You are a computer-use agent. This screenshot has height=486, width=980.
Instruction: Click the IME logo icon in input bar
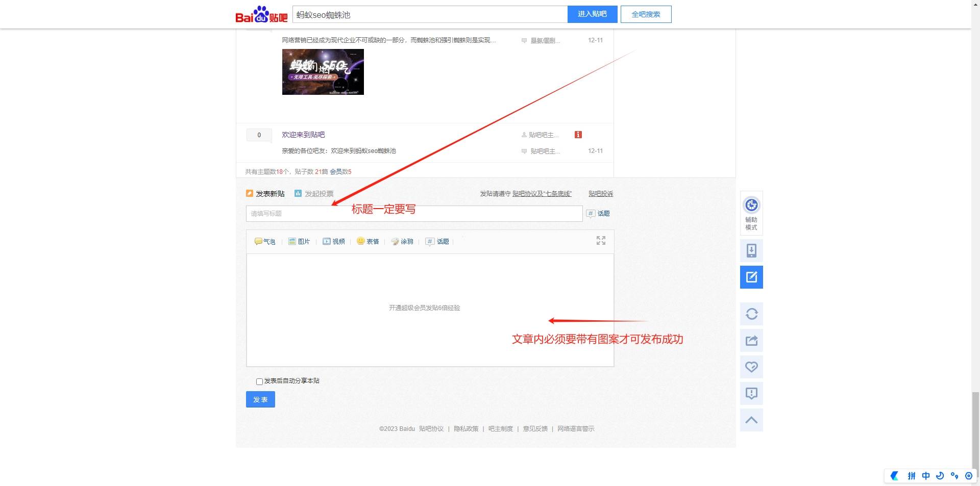(x=895, y=476)
